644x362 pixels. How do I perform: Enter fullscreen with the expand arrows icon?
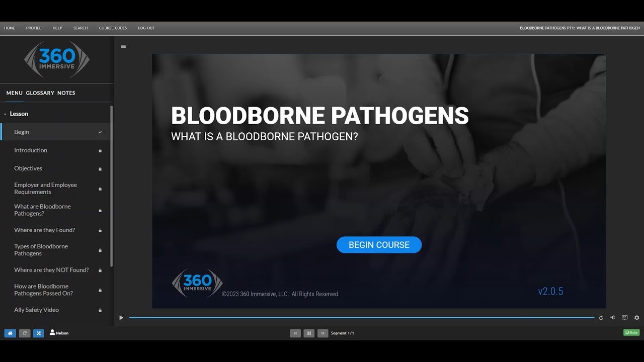39,333
